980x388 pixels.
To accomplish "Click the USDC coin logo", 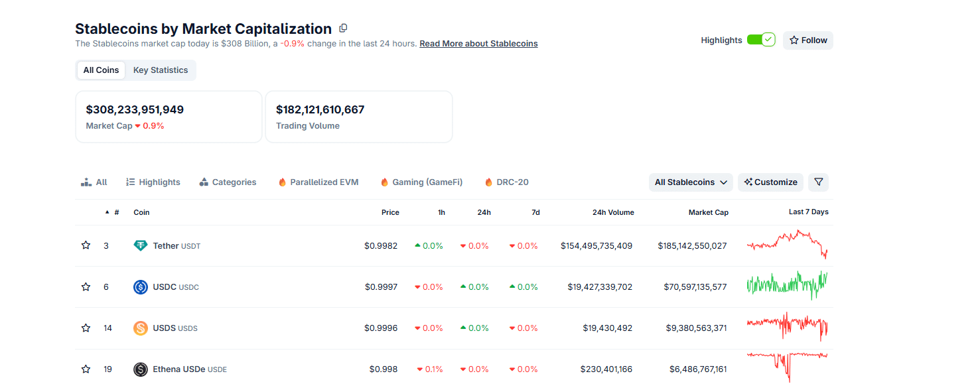I will (140, 287).
